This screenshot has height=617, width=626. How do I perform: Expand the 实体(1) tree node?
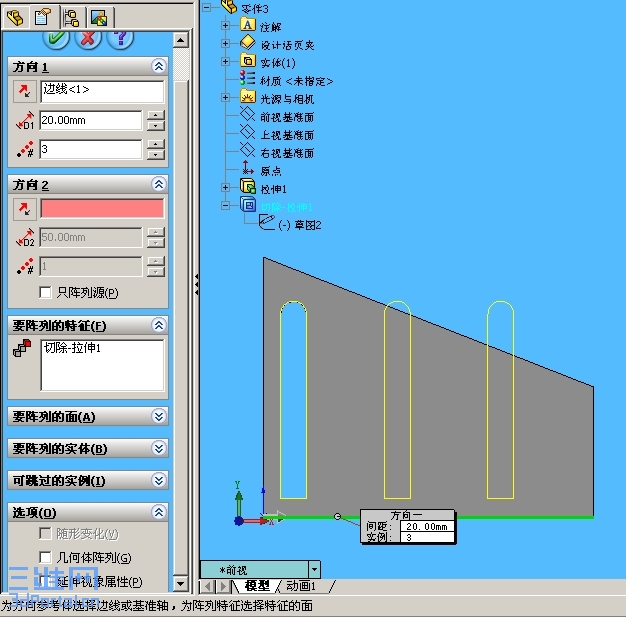point(225,62)
